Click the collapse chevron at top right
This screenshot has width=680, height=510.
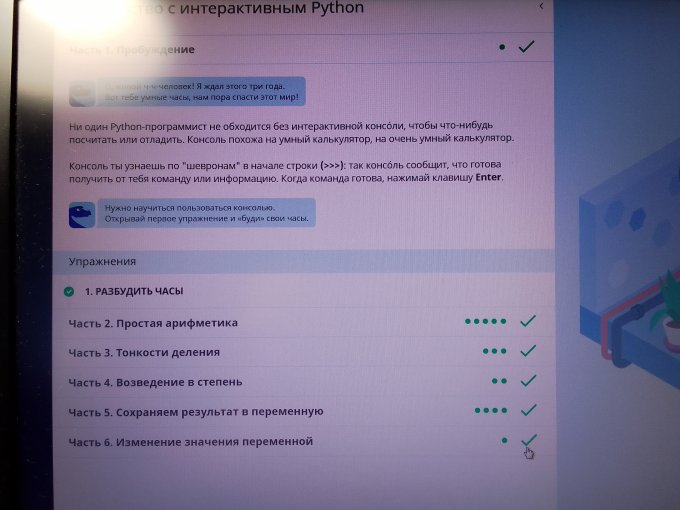click(541, 7)
